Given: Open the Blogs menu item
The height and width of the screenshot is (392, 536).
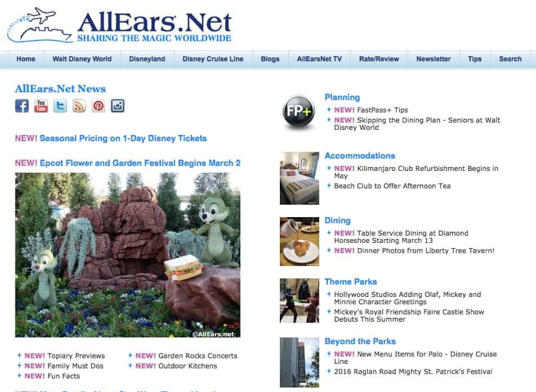Looking at the screenshot, I should (x=270, y=58).
